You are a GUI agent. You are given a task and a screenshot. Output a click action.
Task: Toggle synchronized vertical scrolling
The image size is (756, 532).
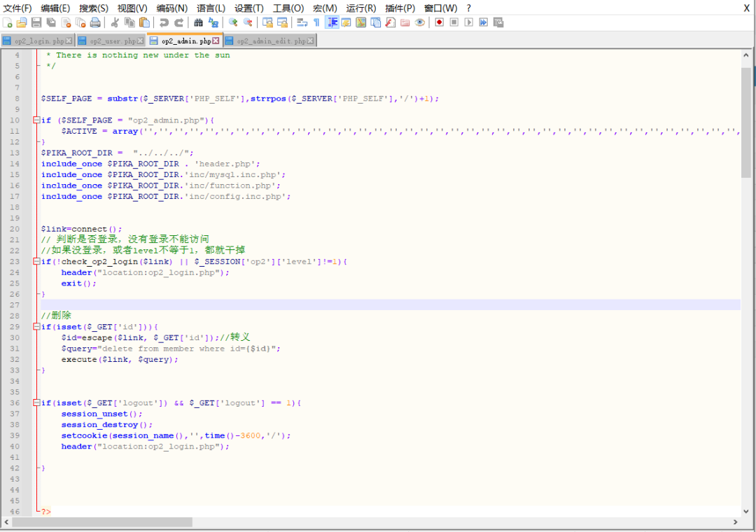tap(267, 22)
